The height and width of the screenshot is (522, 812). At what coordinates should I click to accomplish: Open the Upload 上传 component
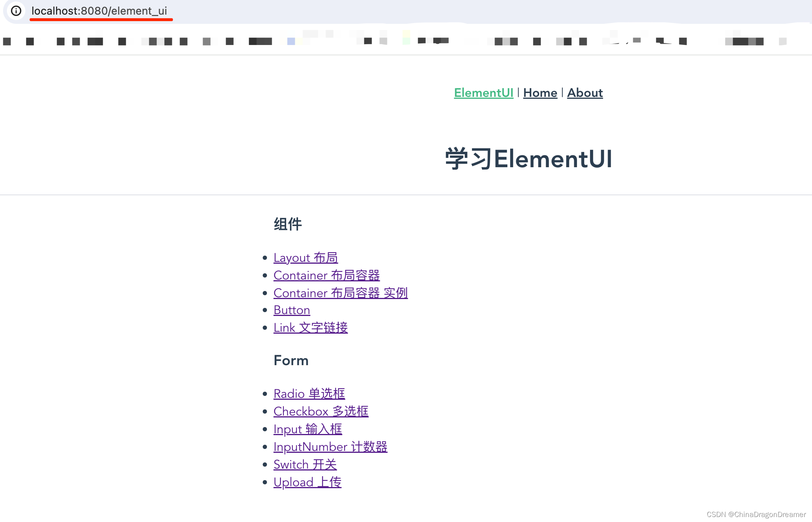pos(307,482)
